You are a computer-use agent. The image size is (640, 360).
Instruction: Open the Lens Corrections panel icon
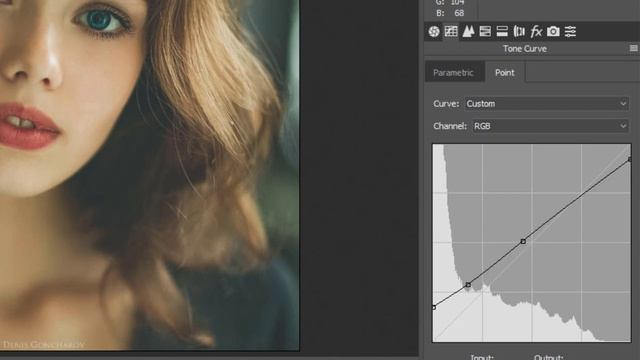(x=519, y=31)
